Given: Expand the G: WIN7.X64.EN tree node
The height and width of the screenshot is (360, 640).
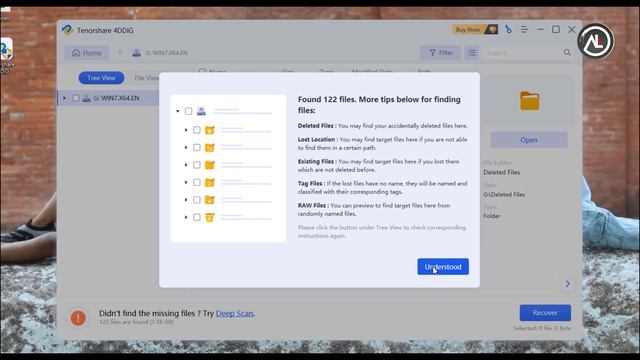Looking at the screenshot, I should click(64, 98).
